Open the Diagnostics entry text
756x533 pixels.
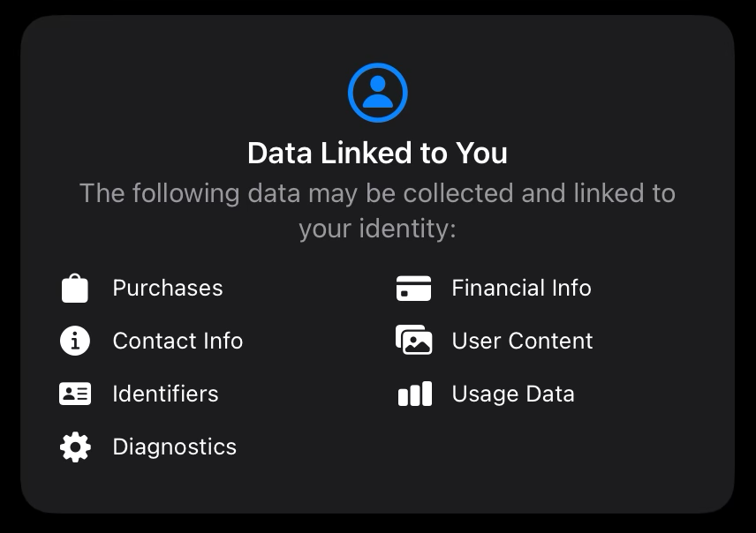tap(174, 447)
